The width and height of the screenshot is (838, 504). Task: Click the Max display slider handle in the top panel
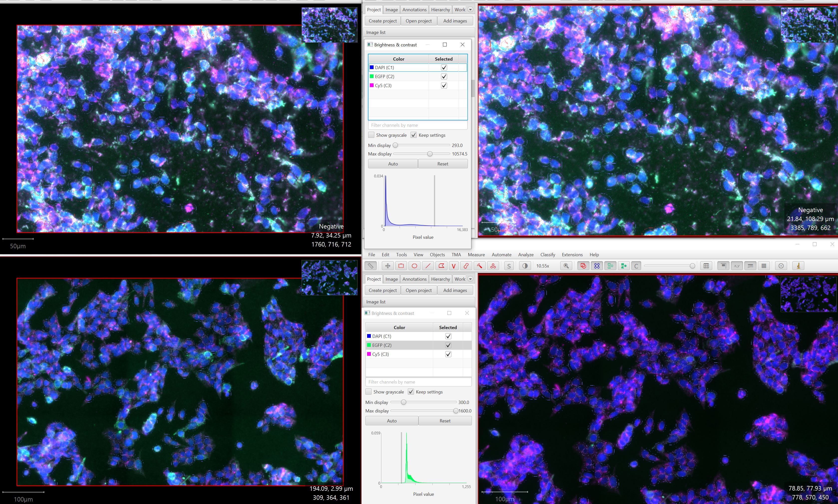[x=430, y=154]
